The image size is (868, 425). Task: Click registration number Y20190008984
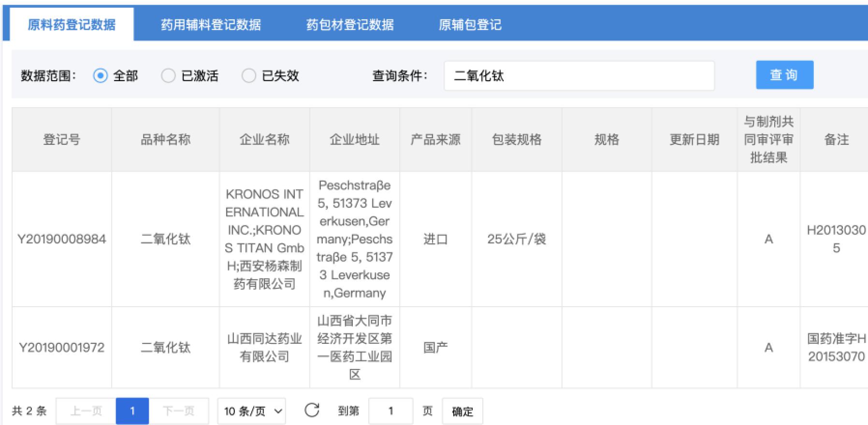click(62, 239)
